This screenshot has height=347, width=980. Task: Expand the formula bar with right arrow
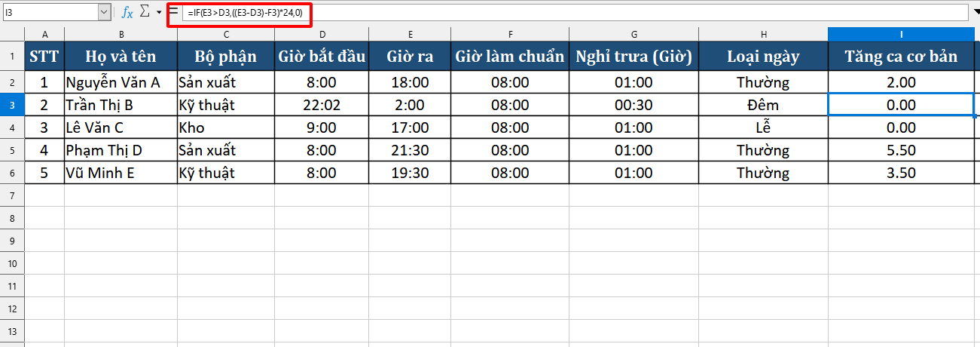click(975, 13)
